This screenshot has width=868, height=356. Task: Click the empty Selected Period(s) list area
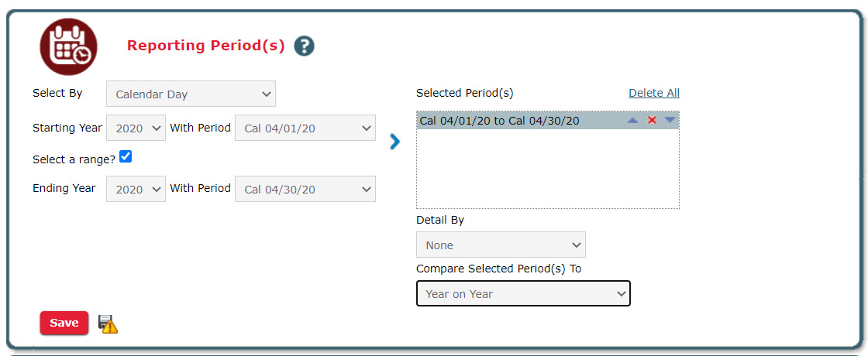[547, 170]
